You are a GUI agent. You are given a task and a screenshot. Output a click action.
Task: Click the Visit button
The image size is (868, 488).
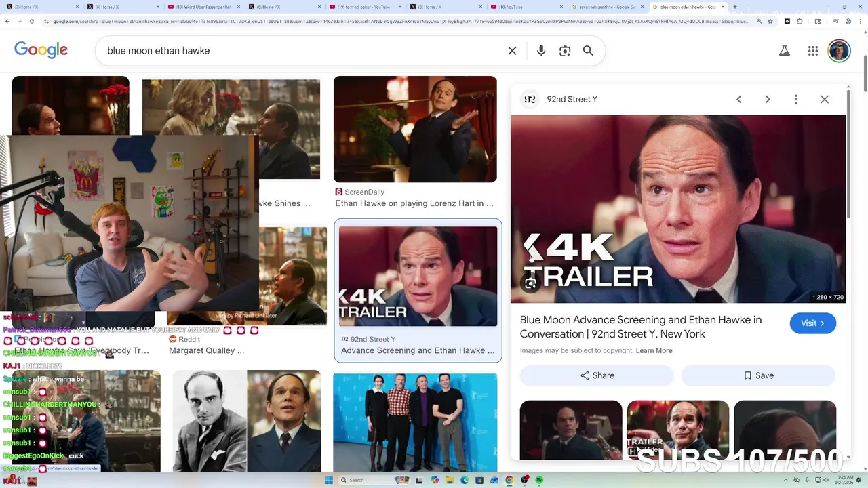pyautogui.click(x=813, y=323)
